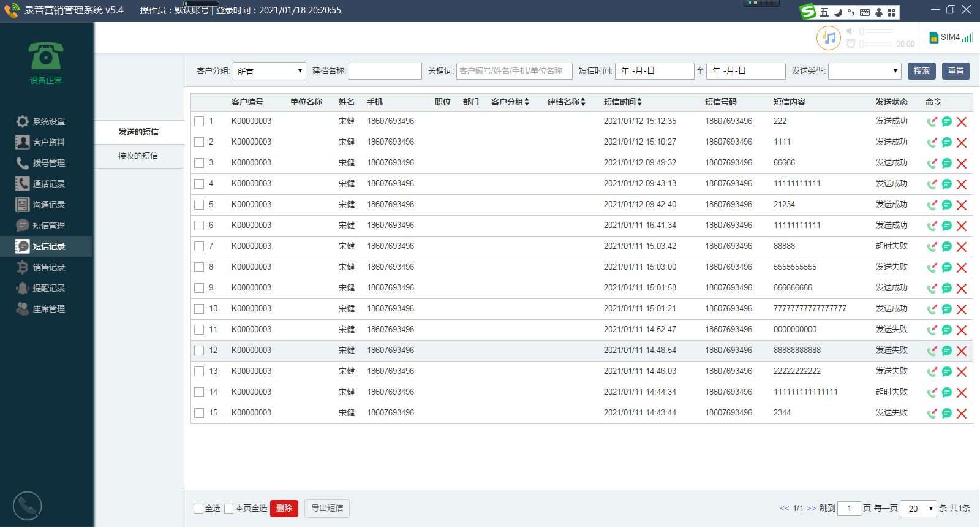Viewport: 980px width, 527px height.
Task: Click the 搜索 button
Action: (921, 71)
